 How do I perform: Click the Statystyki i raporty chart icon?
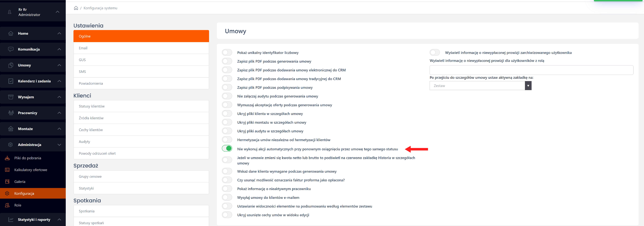pyautogui.click(x=11, y=220)
